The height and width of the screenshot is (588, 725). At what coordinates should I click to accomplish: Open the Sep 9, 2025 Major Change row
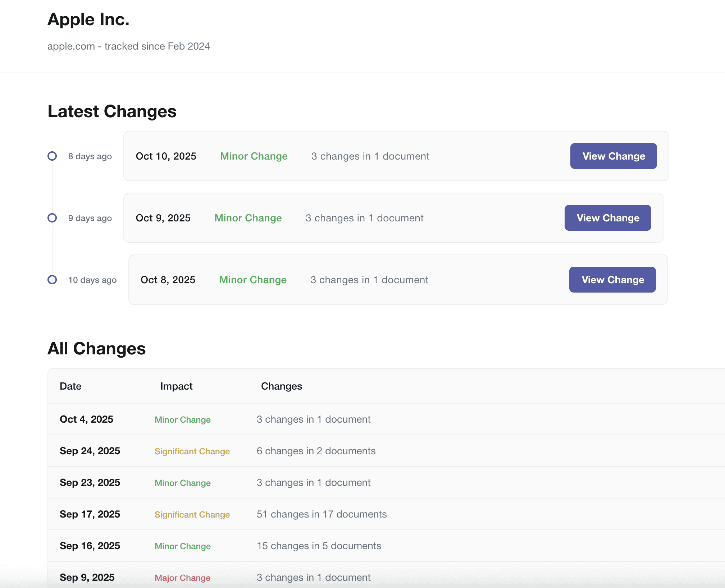point(87,577)
